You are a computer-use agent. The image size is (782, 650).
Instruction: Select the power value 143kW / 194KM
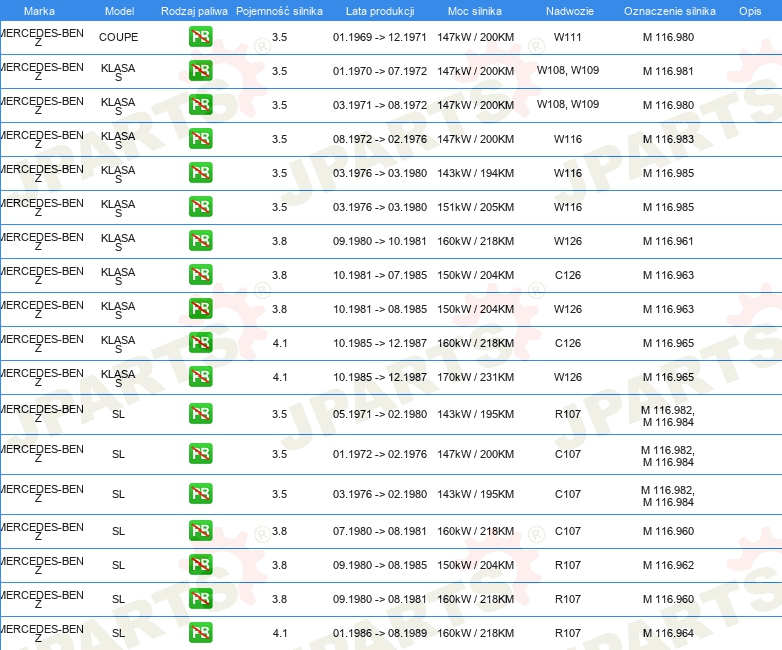coord(475,173)
